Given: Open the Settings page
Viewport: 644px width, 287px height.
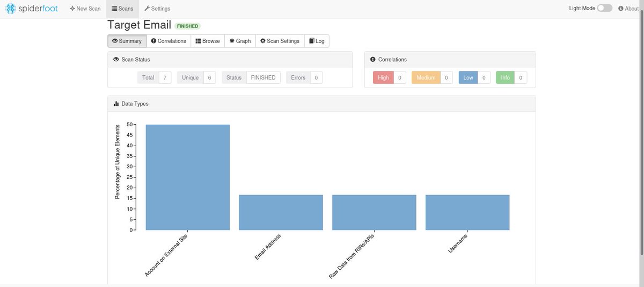Looking at the screenshot, I should (157, 9).
